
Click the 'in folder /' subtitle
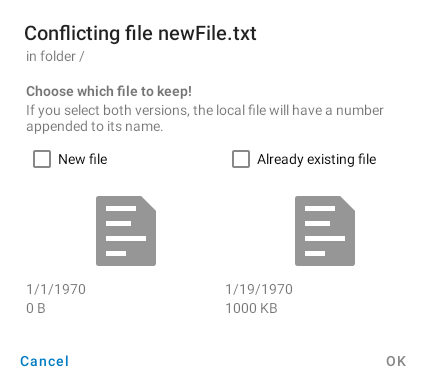(x=55, y=56)
